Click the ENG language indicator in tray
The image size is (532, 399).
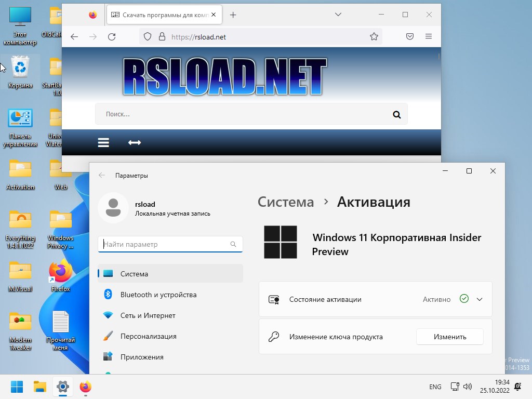[435, 387]
